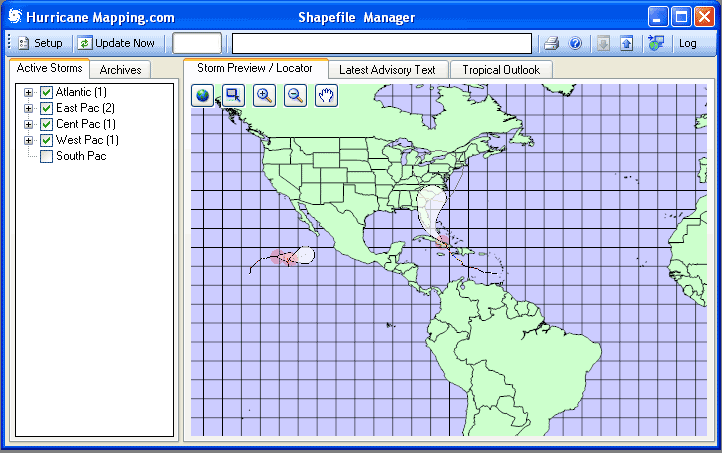Click the full-extent globe map tool
Viewport: 722px width, 453px height.
203,96
